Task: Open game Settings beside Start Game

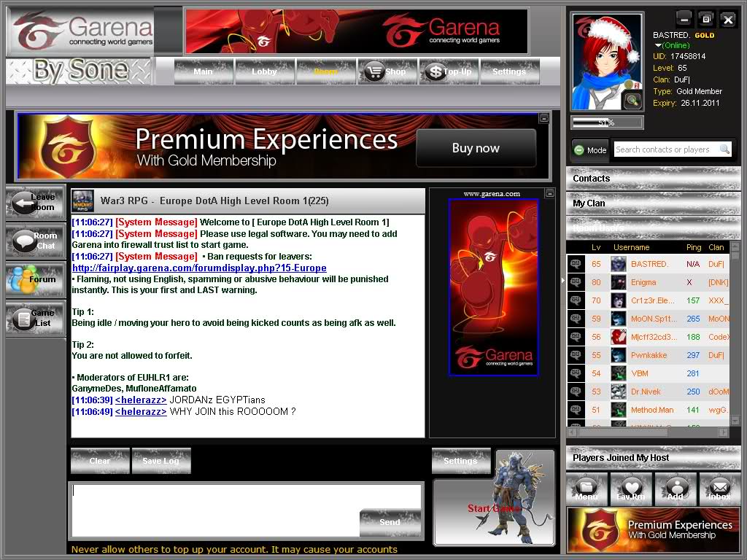Action: [461, 461]
